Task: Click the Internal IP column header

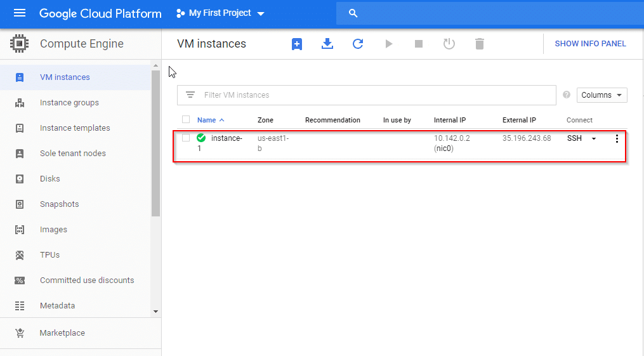Action: pos(450,120)
